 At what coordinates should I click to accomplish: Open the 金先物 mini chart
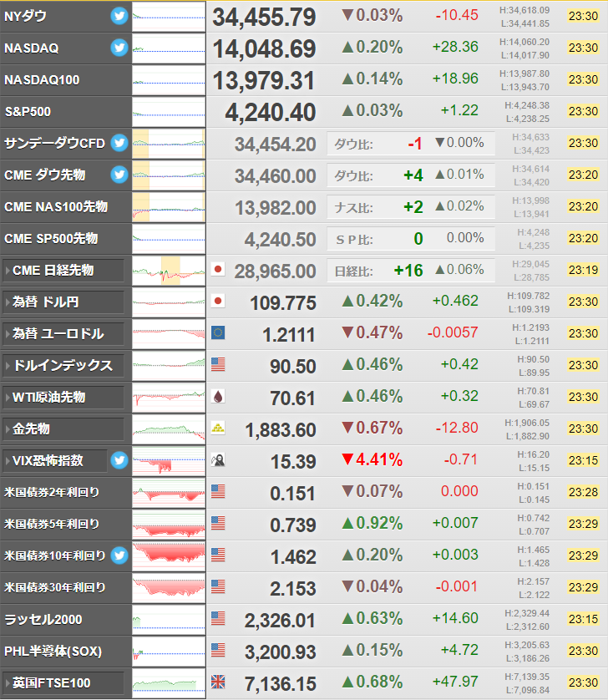169,429
